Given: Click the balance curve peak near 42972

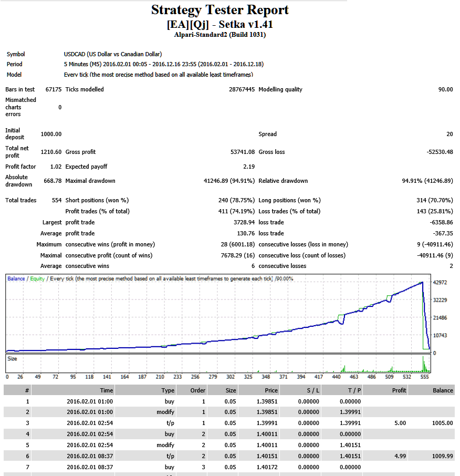Looking at the screenshot, I should tap(422, 283).
